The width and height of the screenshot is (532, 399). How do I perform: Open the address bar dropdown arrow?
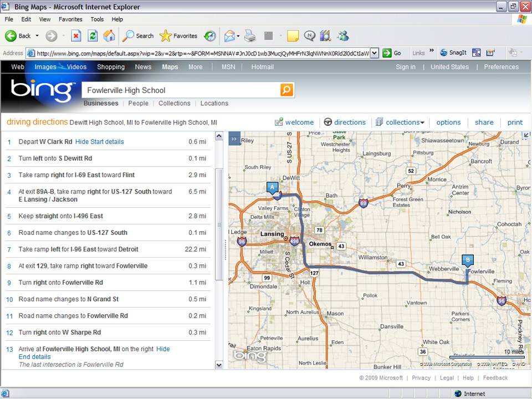[374, 53]
